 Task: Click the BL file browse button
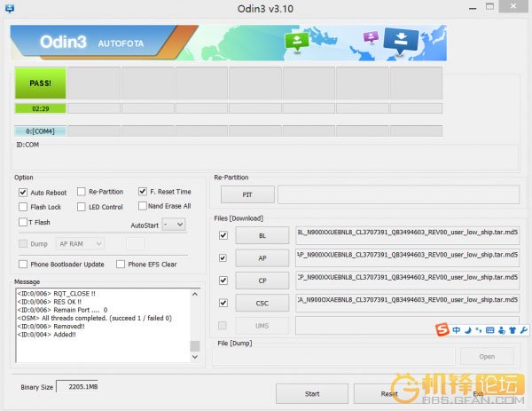click(x=262, y=235)
